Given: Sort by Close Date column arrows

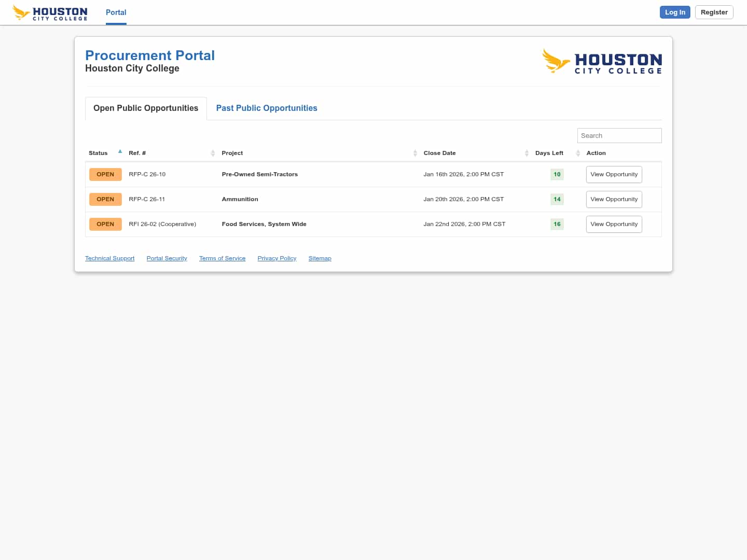Looking at the screenshot, I should tap(527, 153).
